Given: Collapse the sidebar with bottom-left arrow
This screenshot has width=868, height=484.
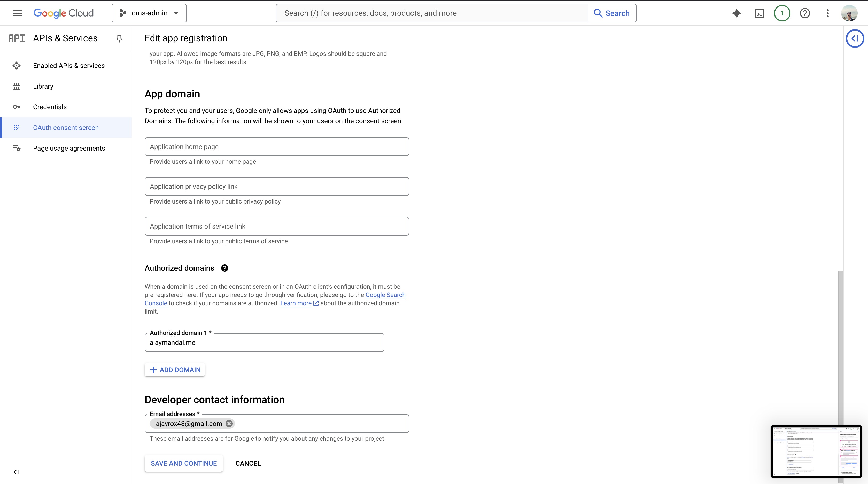Looking at the screenshot, I should click(x=16, y=472).
